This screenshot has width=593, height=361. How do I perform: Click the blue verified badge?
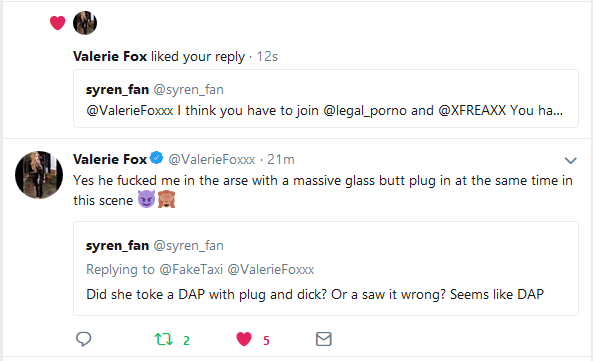[x=157, y=158]
